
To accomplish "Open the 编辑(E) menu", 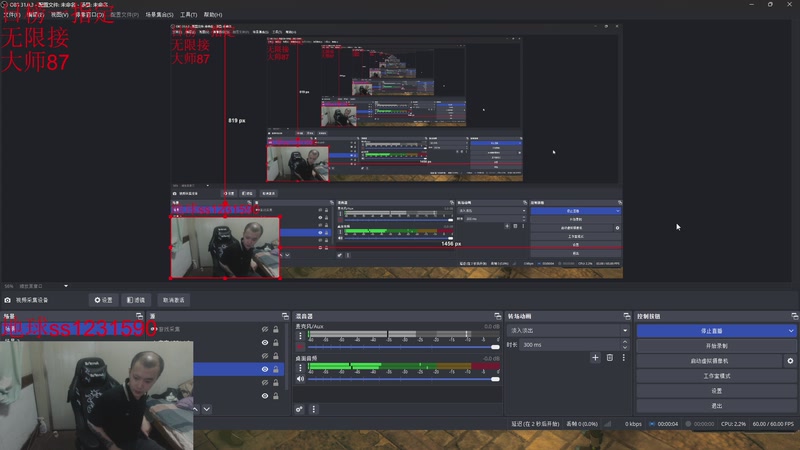I will tap(36, 15).
